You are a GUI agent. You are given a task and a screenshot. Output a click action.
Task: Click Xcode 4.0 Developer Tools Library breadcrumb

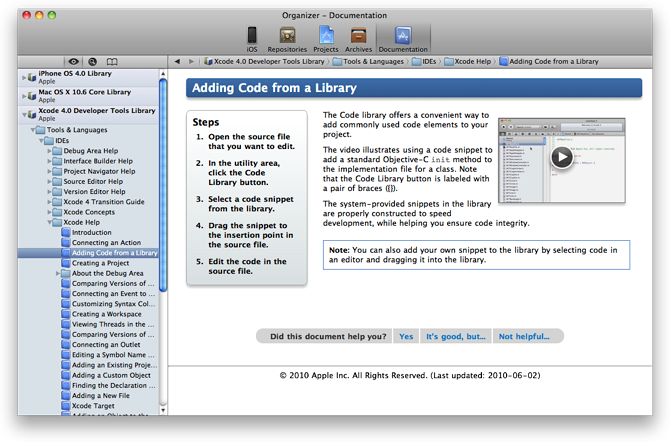coord(264,62)
